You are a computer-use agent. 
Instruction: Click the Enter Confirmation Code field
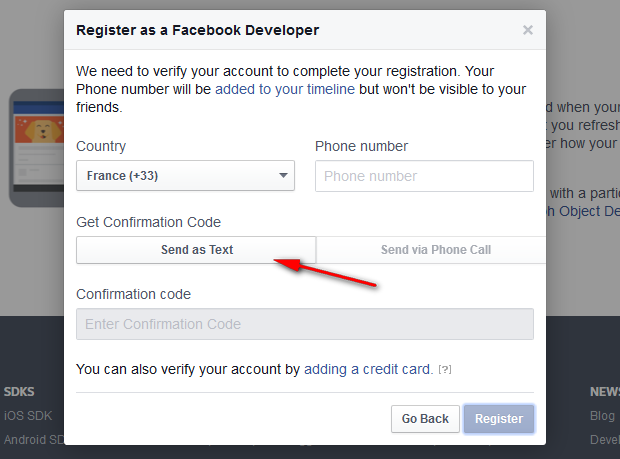point(305,324)
